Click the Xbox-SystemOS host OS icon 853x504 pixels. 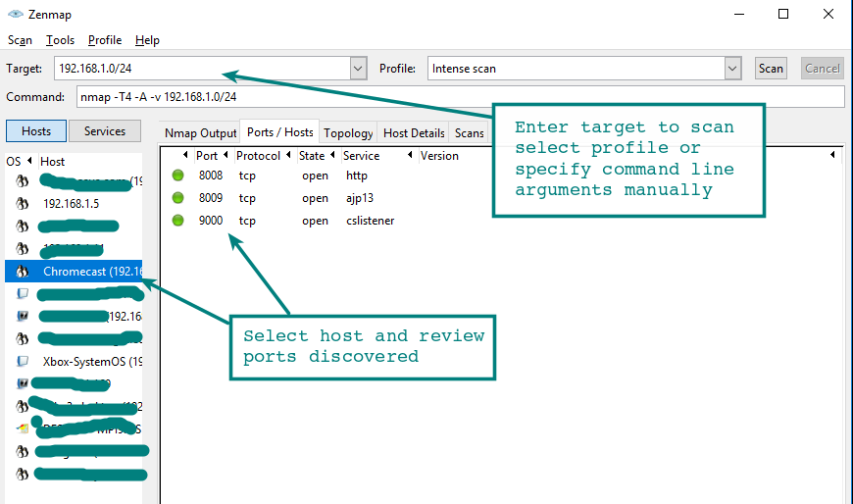coord(23,361)
